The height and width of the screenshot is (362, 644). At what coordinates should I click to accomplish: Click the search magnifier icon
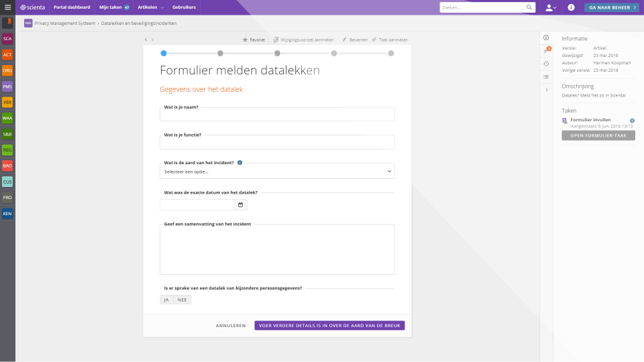tap(529, 7)
